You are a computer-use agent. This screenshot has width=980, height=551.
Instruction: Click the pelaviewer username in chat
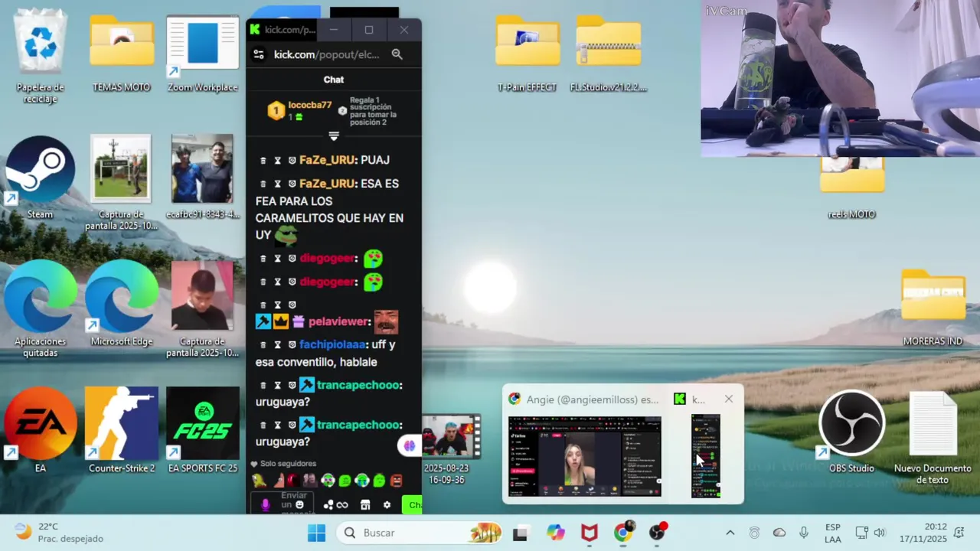click(339, 322)
